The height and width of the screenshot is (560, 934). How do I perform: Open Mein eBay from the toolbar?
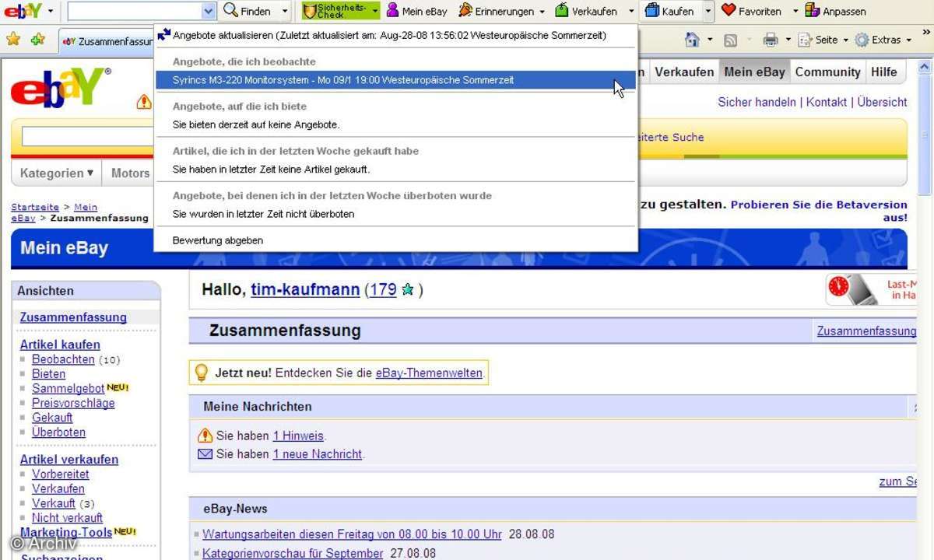[x=417, y=11]
